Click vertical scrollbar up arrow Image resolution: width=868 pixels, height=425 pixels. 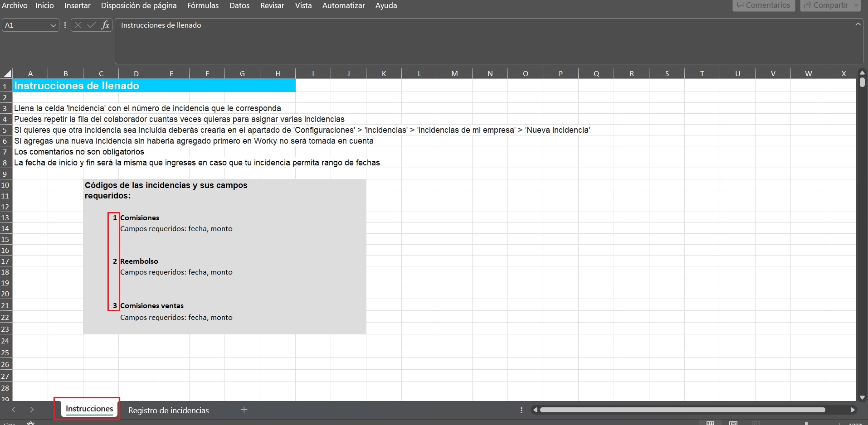[x=862, y=72]
